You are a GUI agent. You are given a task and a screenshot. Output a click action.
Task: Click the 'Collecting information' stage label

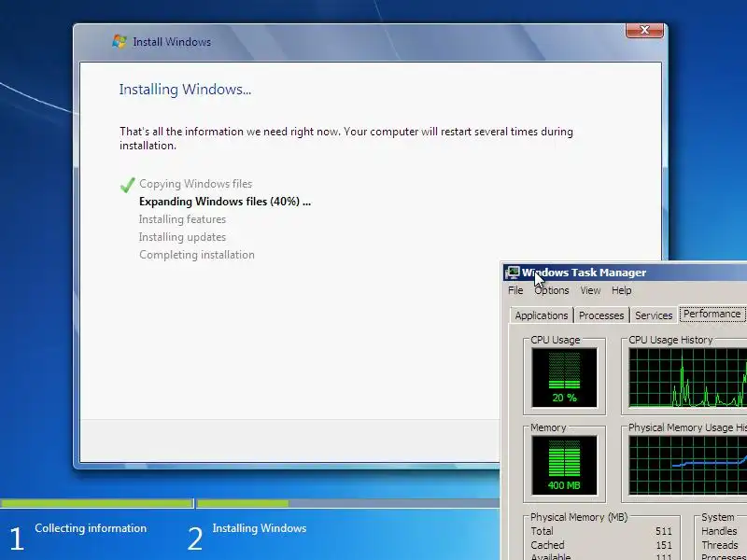click(x=91, y=528)
